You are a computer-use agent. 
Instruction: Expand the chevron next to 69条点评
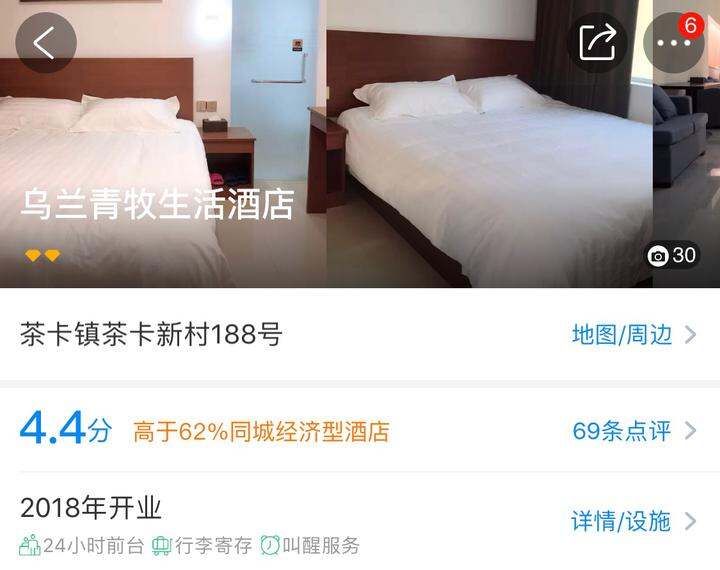point(691,431)
